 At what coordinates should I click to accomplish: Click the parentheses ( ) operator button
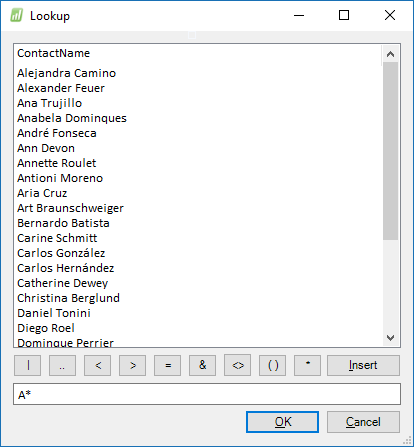click(272, 365)
